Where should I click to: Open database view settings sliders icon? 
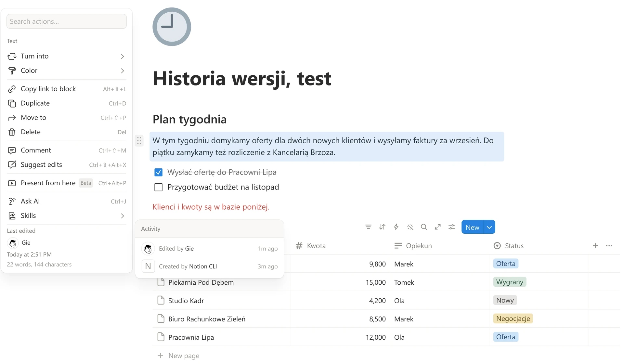pos(452,227)
